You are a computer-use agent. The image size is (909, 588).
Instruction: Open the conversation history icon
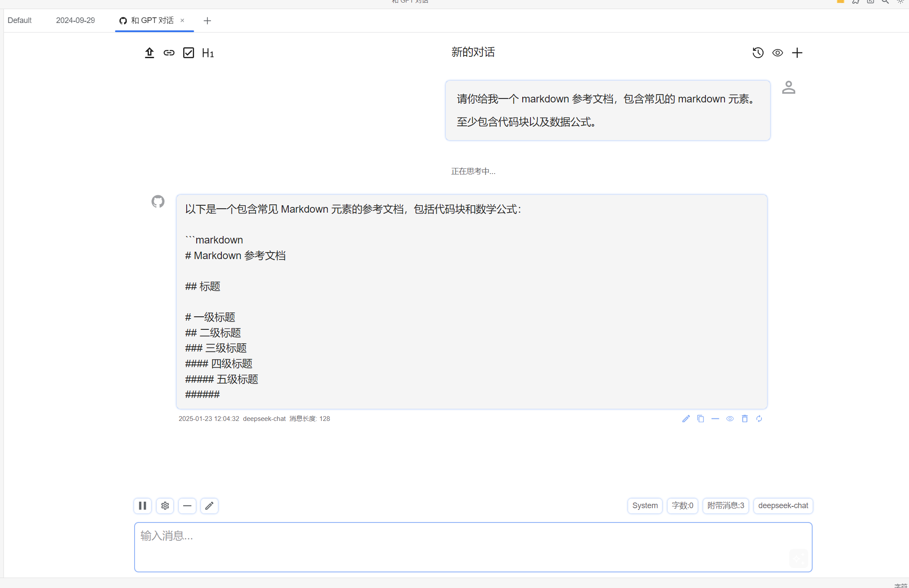(758, 53)
